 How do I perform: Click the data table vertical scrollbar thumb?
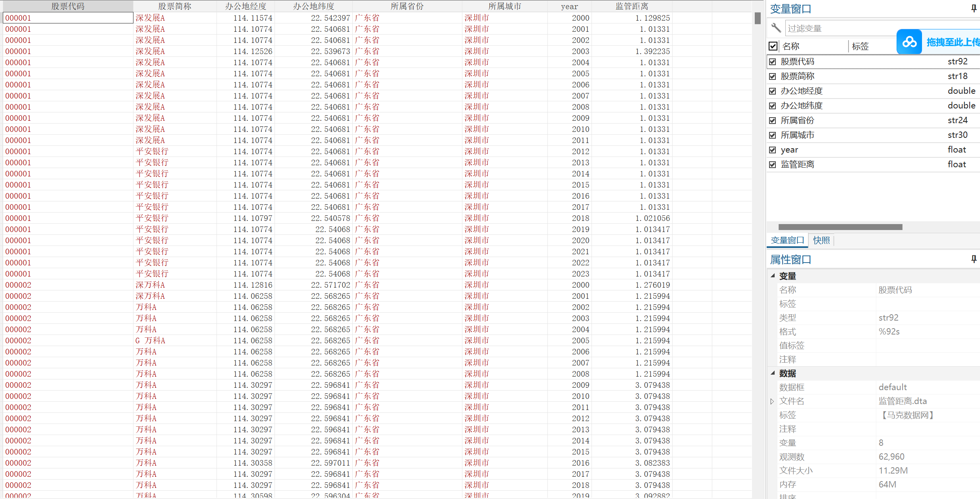[x=758, y=18]
